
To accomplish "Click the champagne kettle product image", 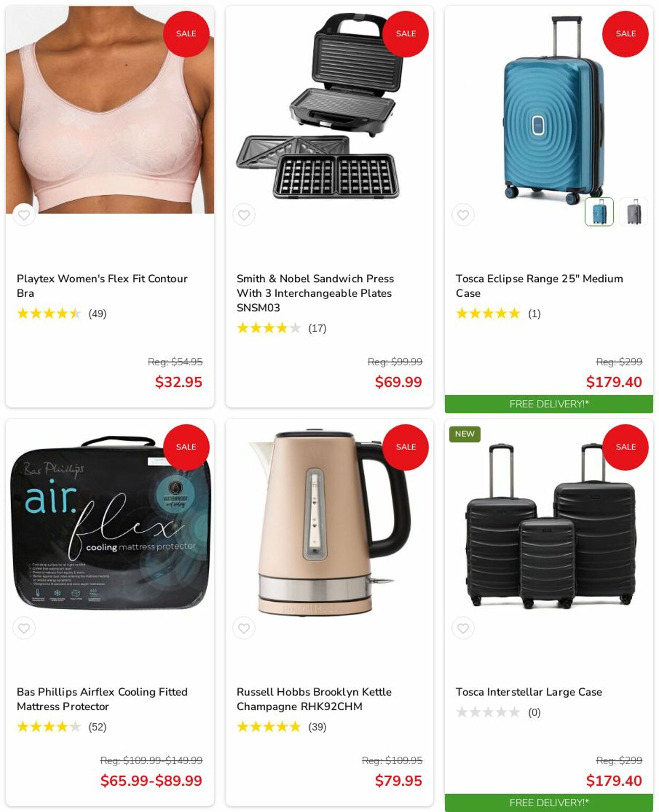I will click(x=329, y=523).
